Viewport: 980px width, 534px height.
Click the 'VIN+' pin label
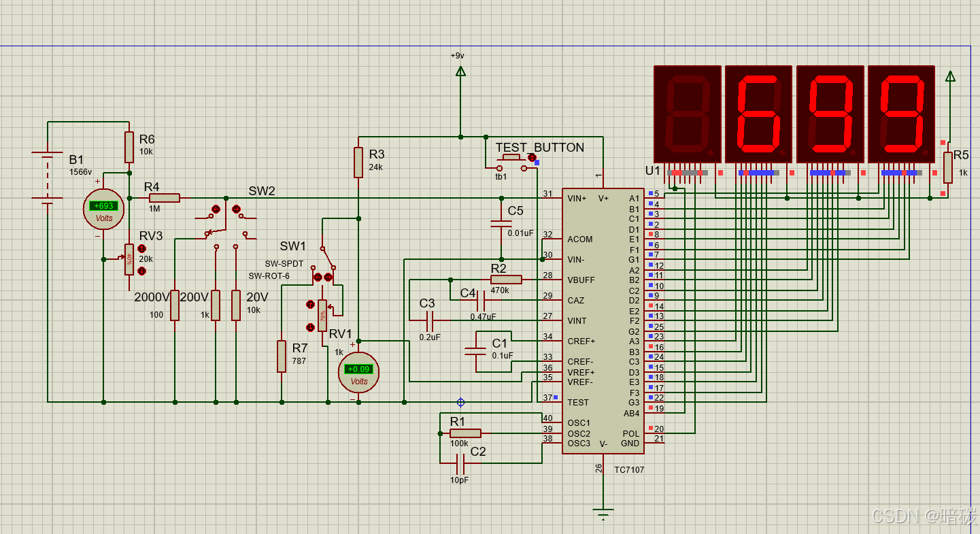[577, 199]
